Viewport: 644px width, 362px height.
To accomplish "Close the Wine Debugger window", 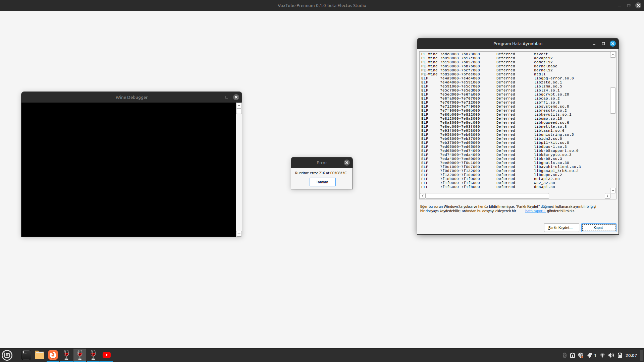I will tap(236, 97).
